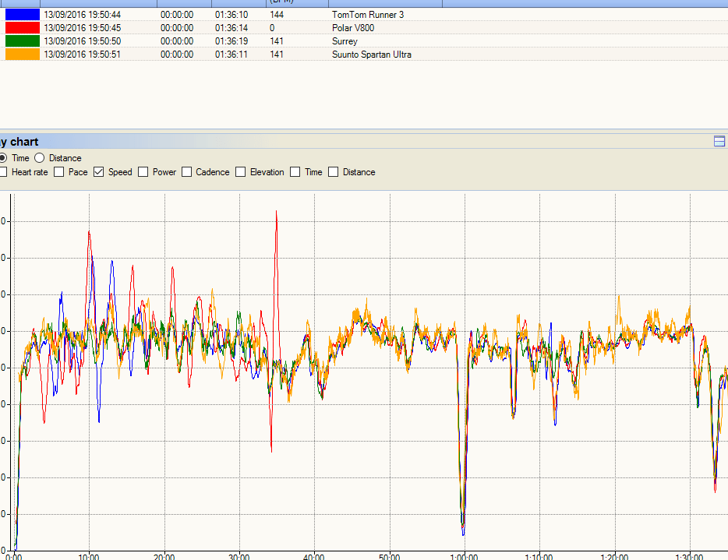The height and width of the screenshot is (560, 728).
Task: Disable the Speed checkbox
Action: pyautogui.click(x=98, y=172)
